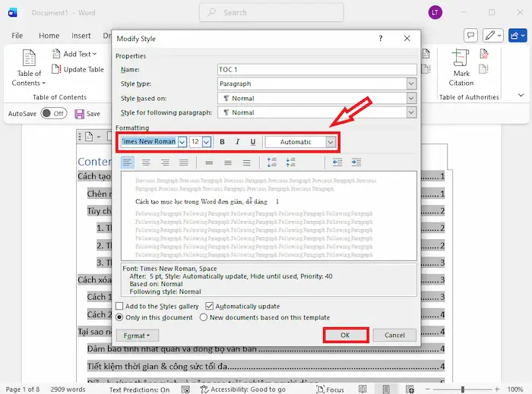Viewport: 532px width, 394px height.
Task: Apply Italic formatting to the style
Action: (x=237, y=142)
